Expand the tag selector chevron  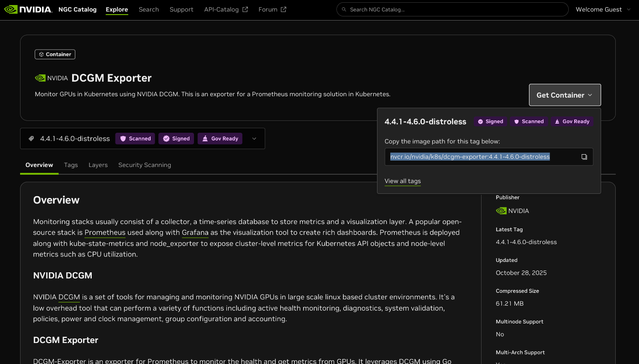click(254, 138)
